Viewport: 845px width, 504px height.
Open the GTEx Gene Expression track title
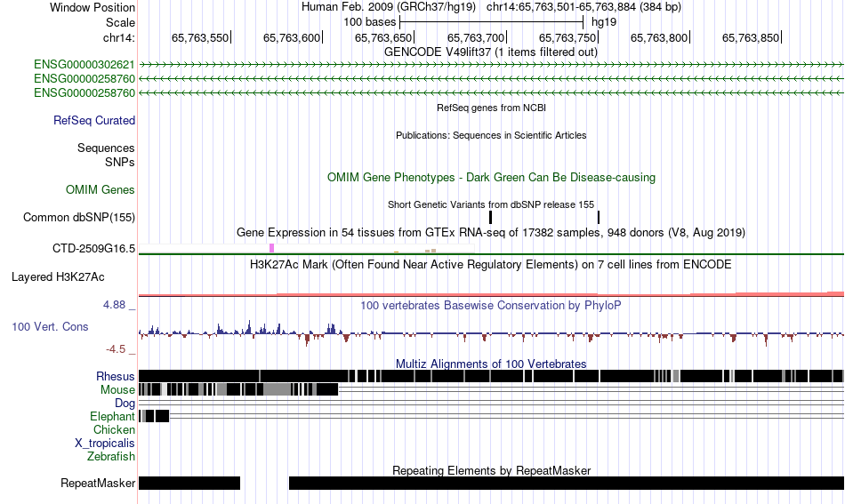pyautogui.click(x=491, y=233)
